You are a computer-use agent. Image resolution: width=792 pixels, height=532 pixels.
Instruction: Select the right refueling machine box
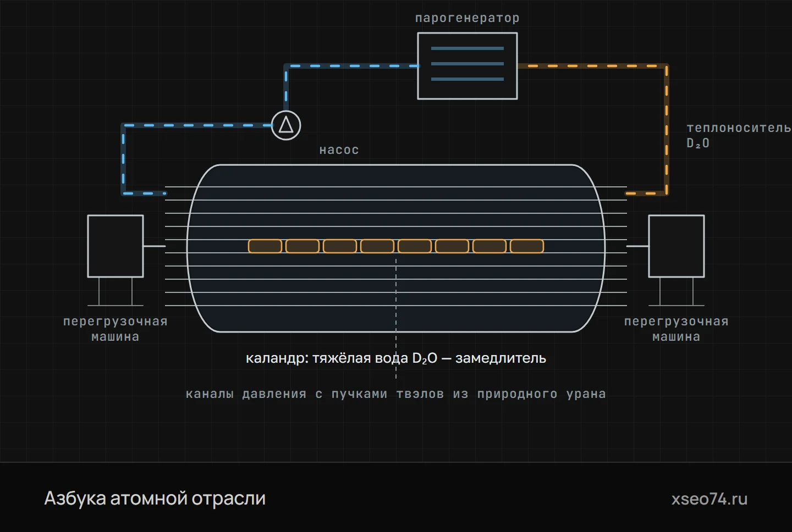pyautogui.click(x=676, y=246)
